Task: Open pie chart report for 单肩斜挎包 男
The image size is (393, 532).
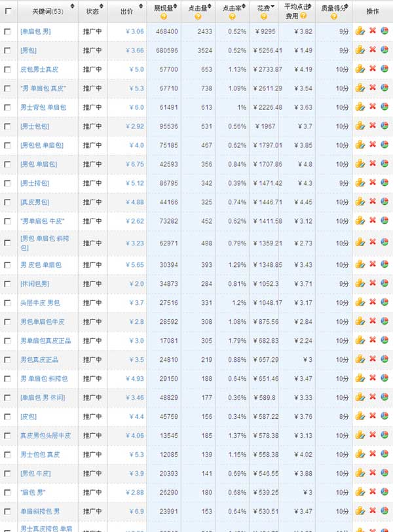Action: (384, 510)
